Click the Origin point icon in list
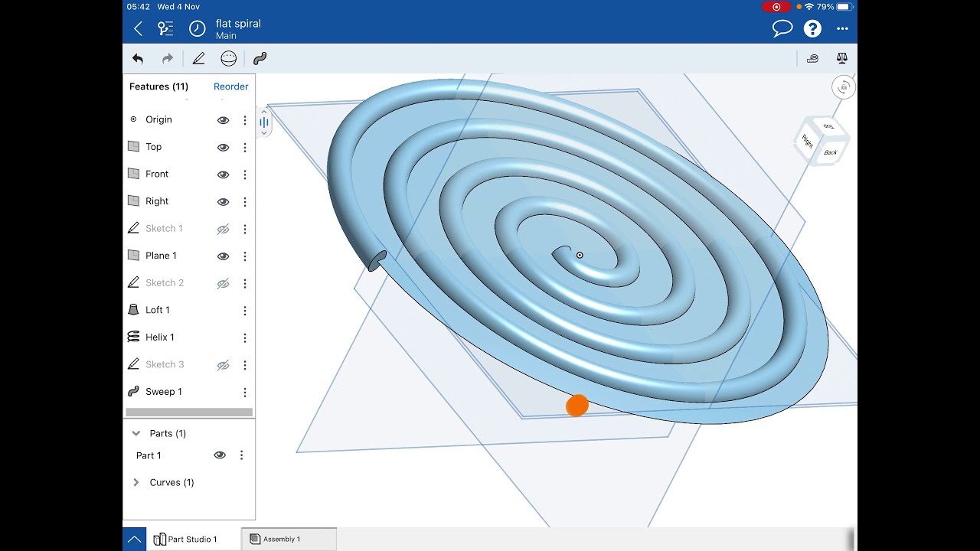 (133, 119)
